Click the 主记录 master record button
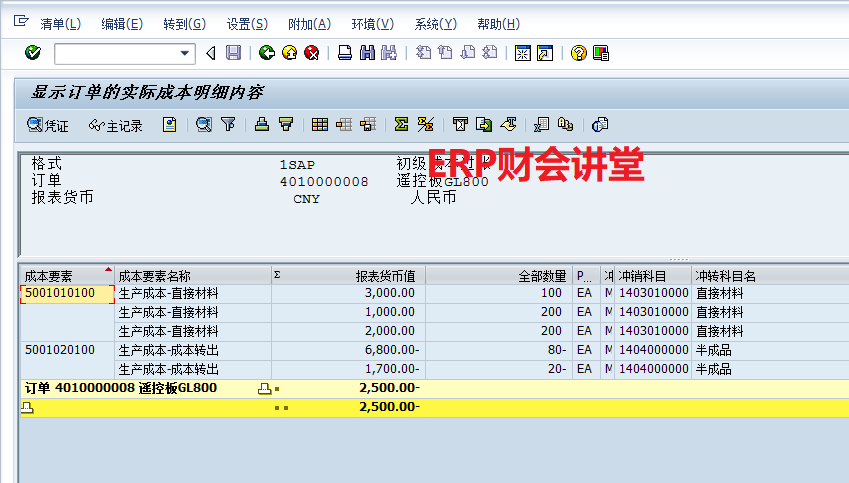Viewport: 849px width, 483px height. (x=115, y=125)
